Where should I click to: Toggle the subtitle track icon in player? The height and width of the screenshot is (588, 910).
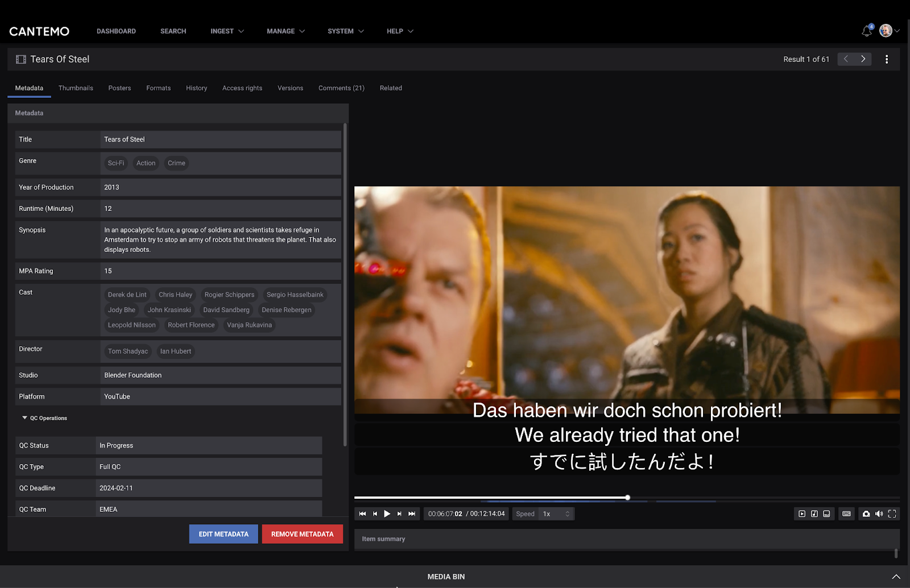click(x=826, y=514)
